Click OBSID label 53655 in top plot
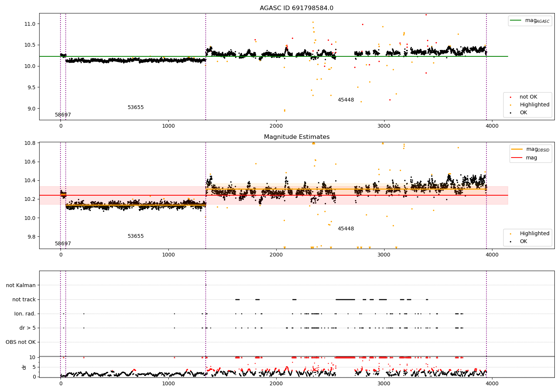560x392 pixels. (136, 108)
